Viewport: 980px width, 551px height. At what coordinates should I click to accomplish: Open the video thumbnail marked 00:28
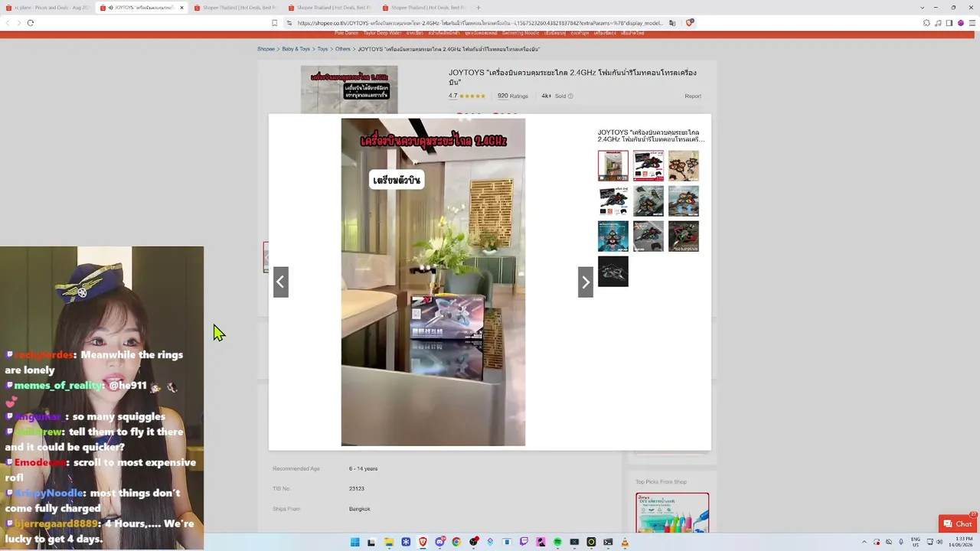(613, 165)
